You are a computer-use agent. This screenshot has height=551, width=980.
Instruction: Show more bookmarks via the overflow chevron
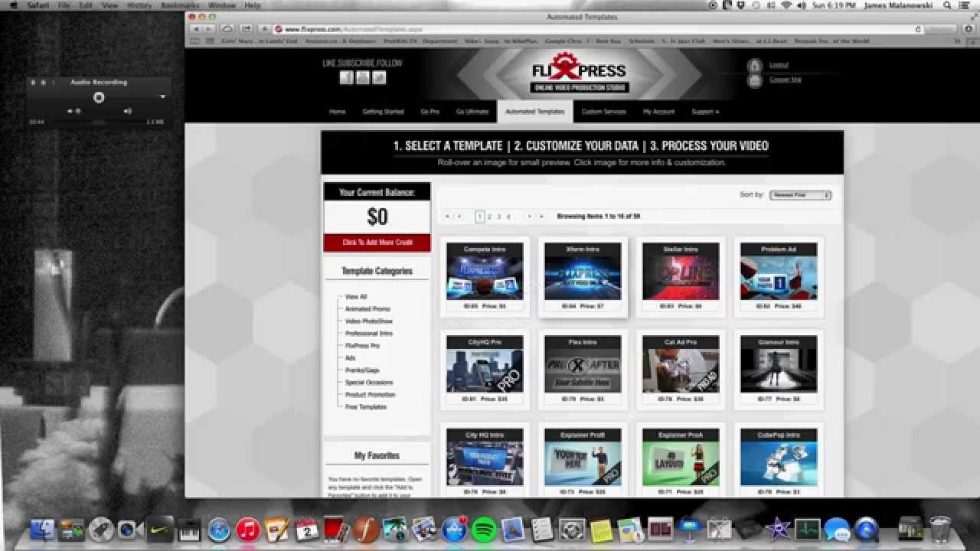pos(956,41)
